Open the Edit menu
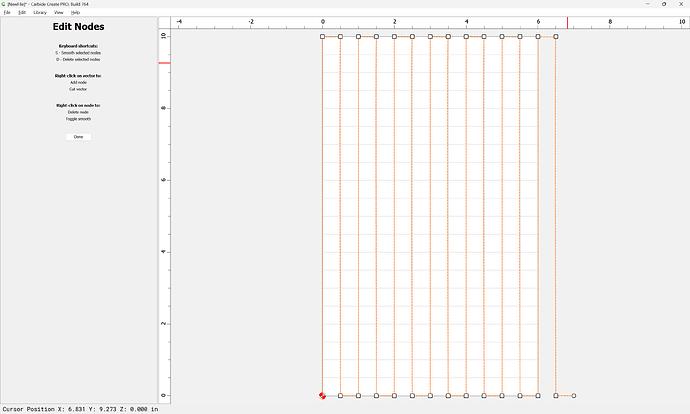 [22, 12]
